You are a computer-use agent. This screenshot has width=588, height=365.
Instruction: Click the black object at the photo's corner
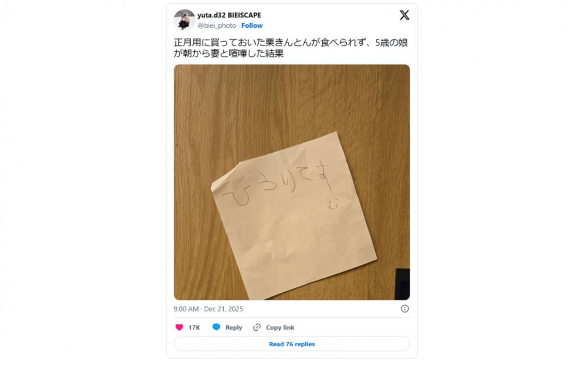point(402,284)
